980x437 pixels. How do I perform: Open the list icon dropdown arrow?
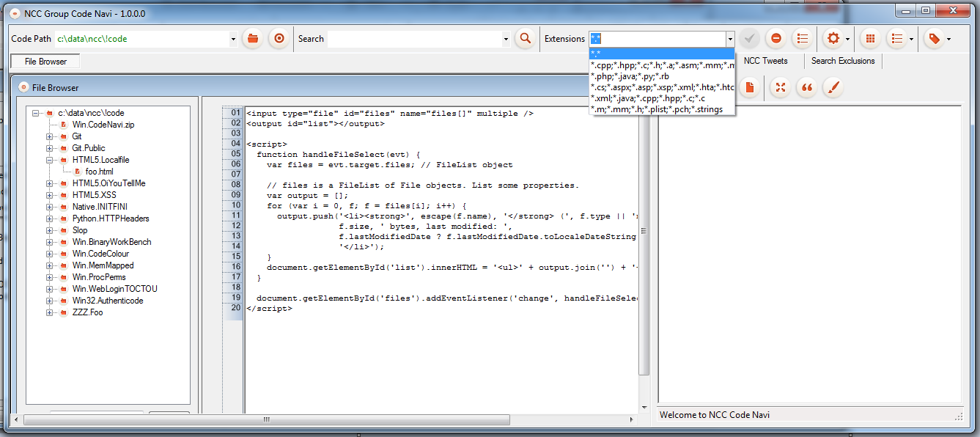pyautogui.click(x=911, y=39)
